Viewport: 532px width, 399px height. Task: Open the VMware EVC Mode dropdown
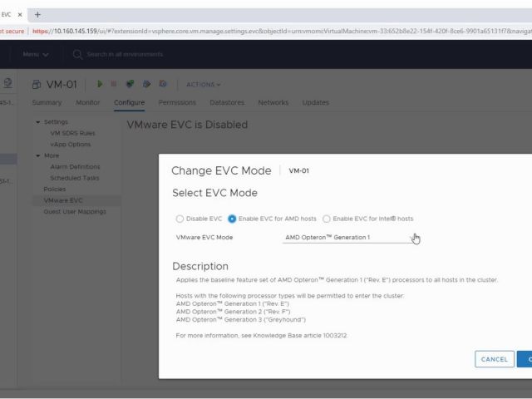click(x=347, y=238)
